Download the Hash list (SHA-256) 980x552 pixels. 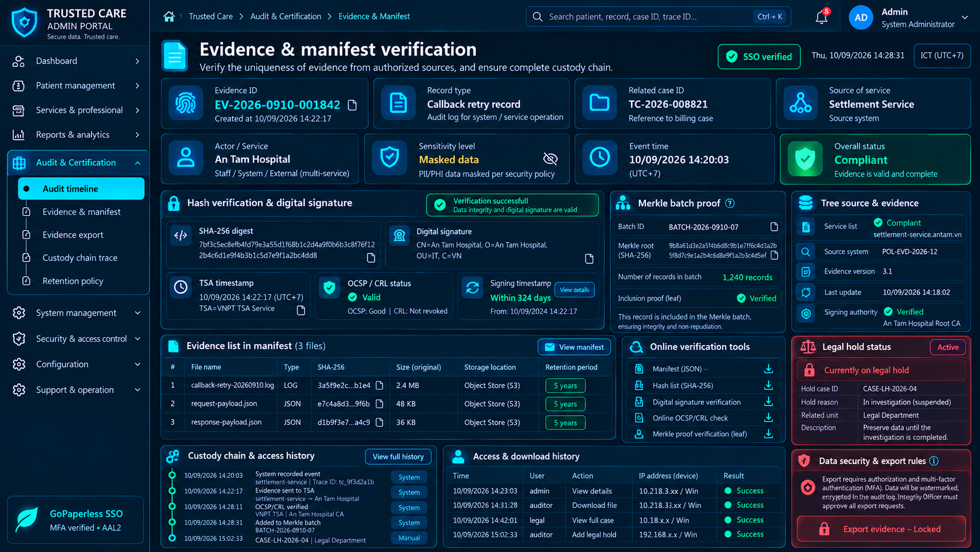pos(768,385)
